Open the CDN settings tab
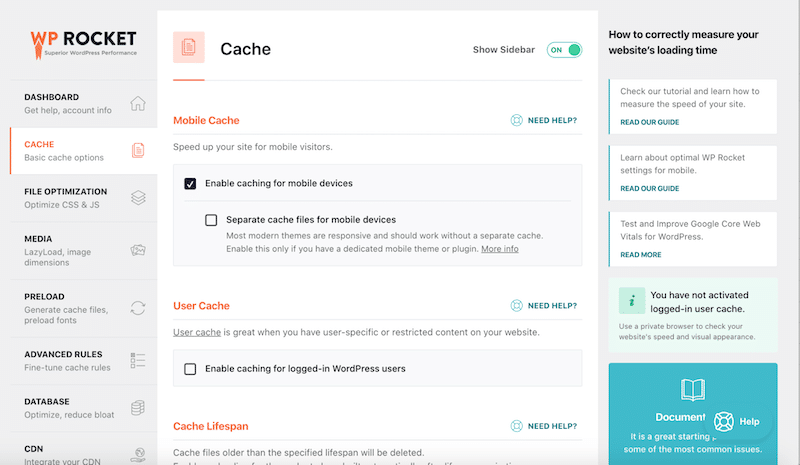The height and width of the screenshot is (465, 800). pos(66,454)
